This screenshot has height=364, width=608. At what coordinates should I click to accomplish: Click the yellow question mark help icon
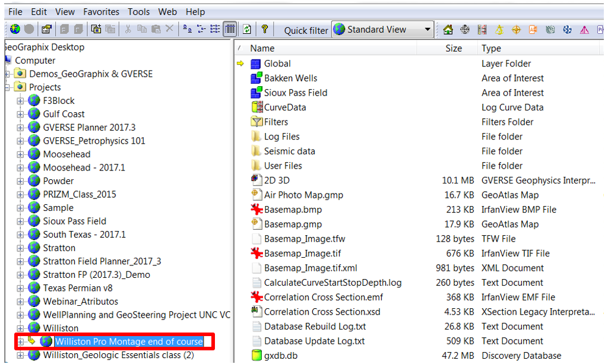click(265, 29)
